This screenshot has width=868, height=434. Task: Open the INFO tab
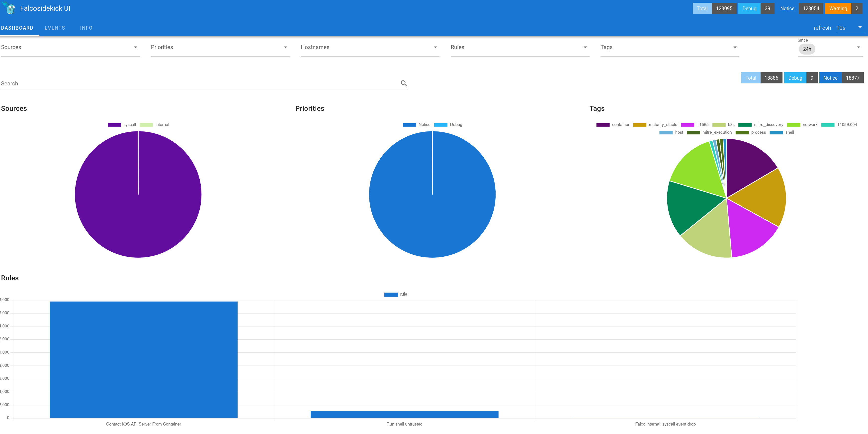tap(86, 28)
